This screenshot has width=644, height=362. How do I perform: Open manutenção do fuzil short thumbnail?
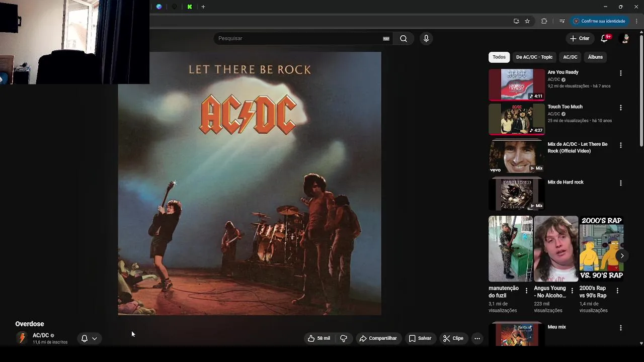tap(511, 249)
